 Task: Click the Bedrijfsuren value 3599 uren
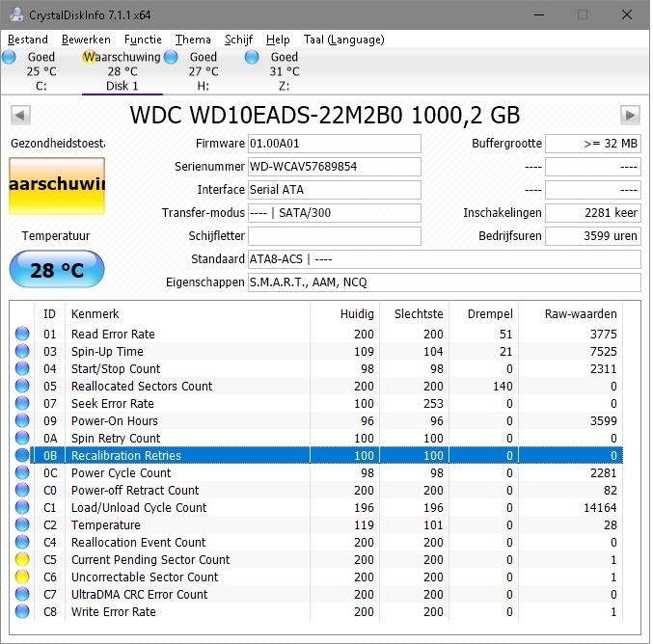pyautogui.click(x=593, y=236)
